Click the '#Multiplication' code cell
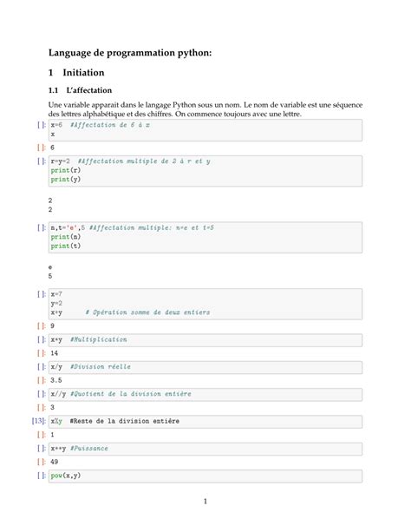The width and height of the screenshot is (411, 532). pos(205,340)
